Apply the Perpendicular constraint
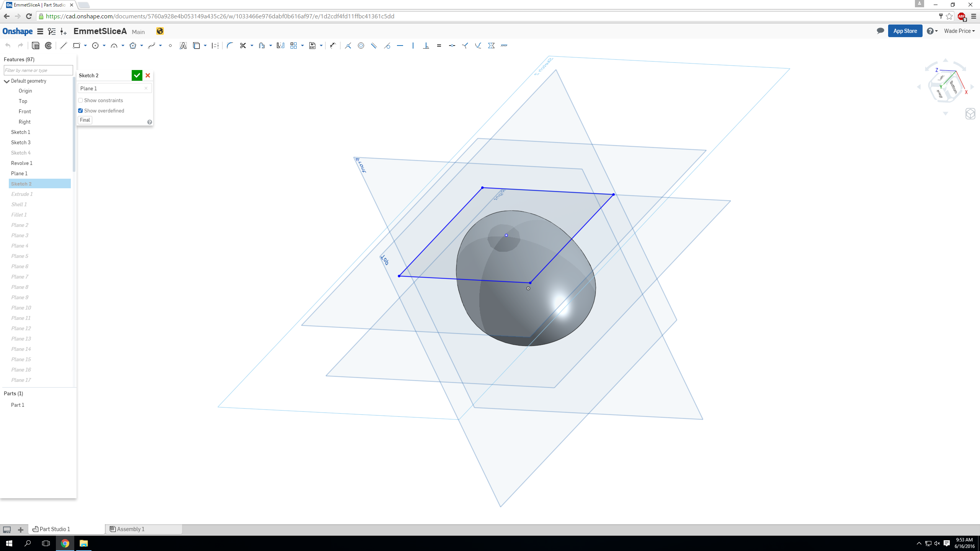 pyautogui.click(x=426, y=46)
